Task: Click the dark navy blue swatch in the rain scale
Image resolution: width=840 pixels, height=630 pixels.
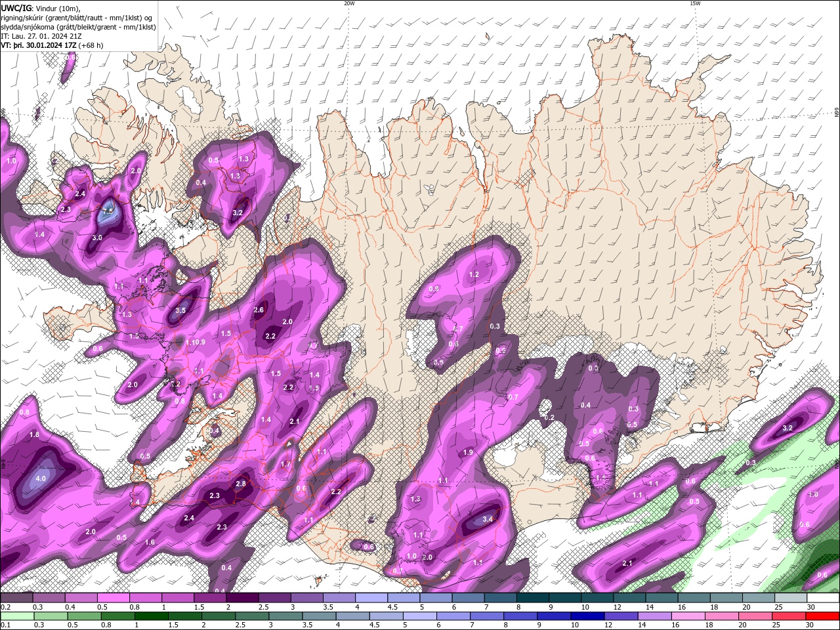Action: [587, 616]
